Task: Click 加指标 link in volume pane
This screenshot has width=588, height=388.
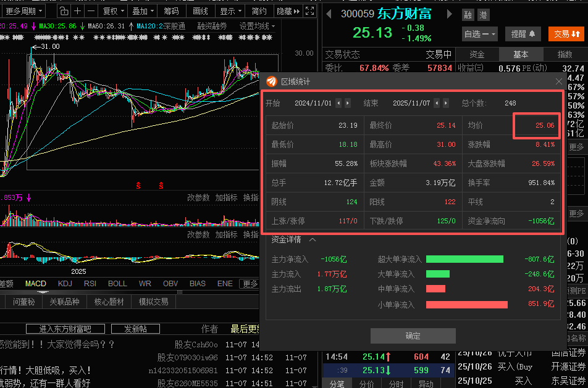Action: click(x=227, y=197)
